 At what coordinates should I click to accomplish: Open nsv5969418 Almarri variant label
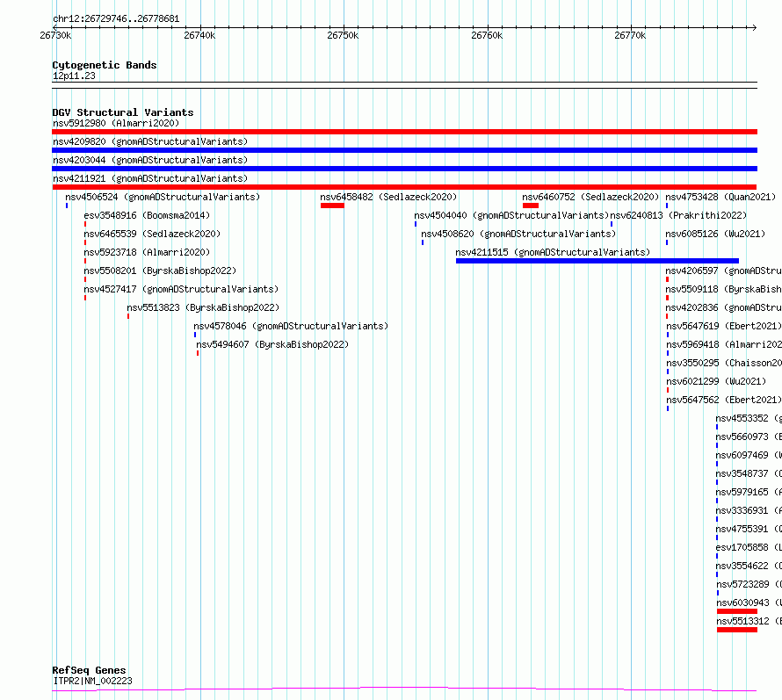pyautogui.click(x=724, y=344)
